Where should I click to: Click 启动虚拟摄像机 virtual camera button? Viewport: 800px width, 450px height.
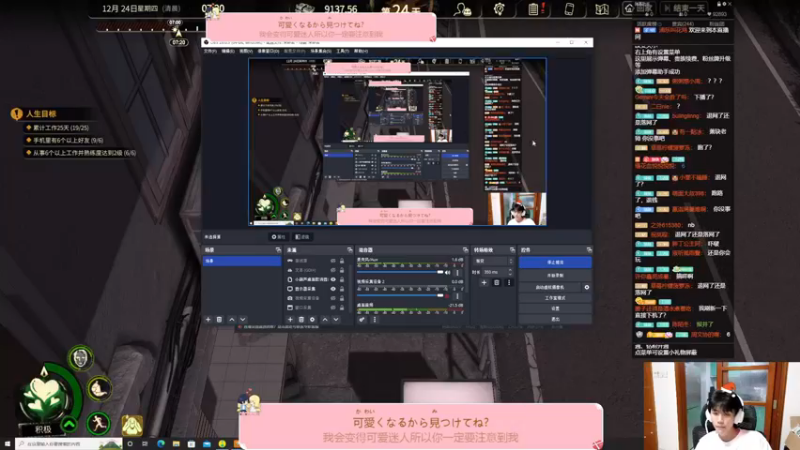tap(549, 287)
